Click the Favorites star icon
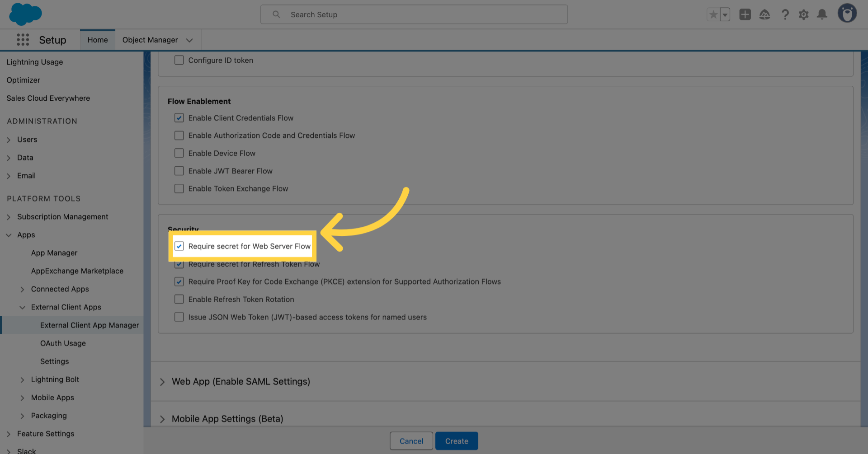Image resolution: width=868 pixels, height=454 pixels. tap(713, 14)
